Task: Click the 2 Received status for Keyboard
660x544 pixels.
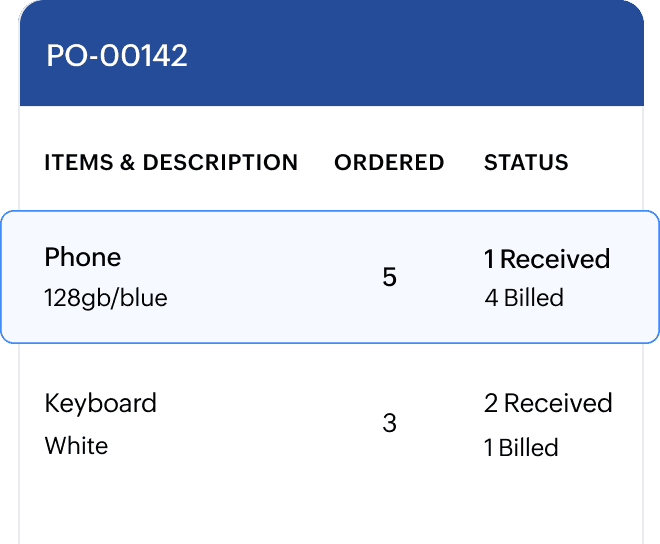Action: [x=548, y=403]
